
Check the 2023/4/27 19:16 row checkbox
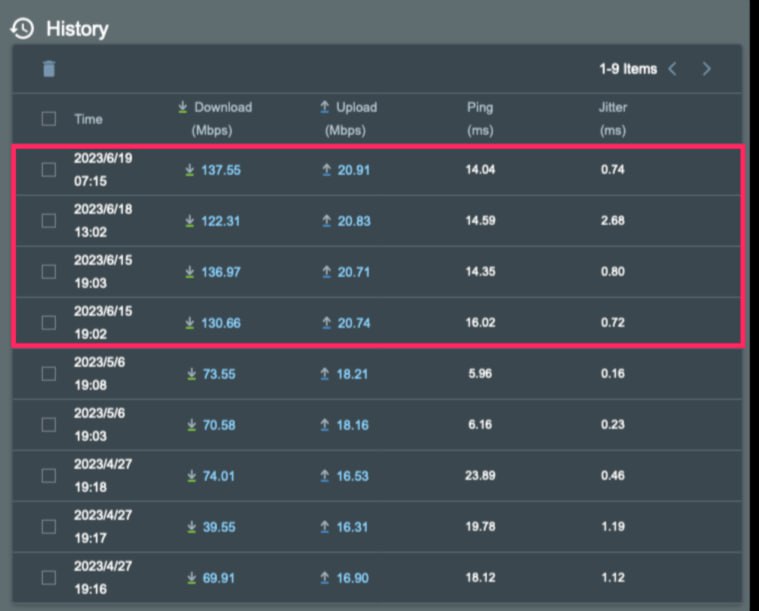point(48,578)
